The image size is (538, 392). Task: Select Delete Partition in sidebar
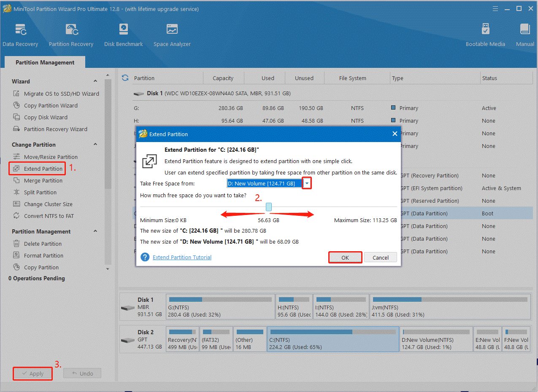point(42,243)
